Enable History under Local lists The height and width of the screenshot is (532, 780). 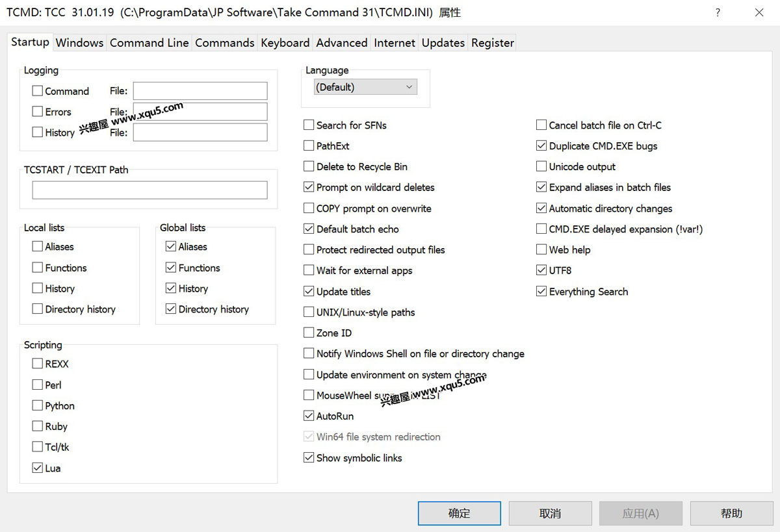click(x=38, y=288)
